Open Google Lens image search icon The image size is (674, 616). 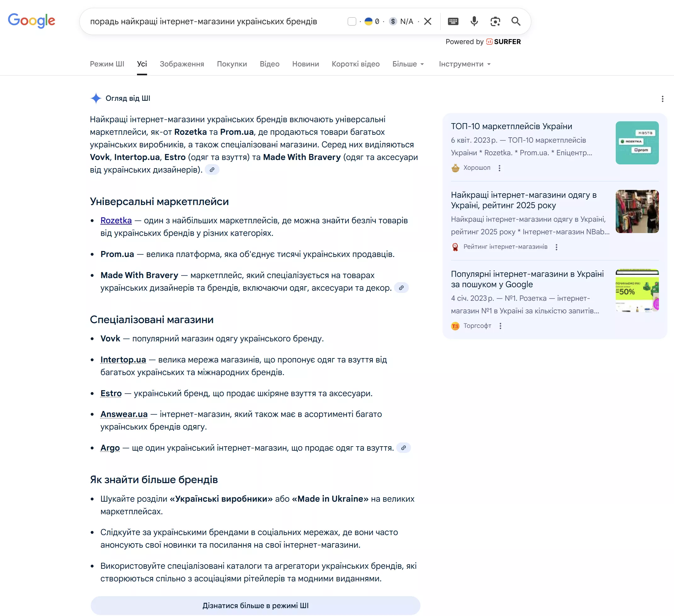pyautogui.click(x=495, y=21)
